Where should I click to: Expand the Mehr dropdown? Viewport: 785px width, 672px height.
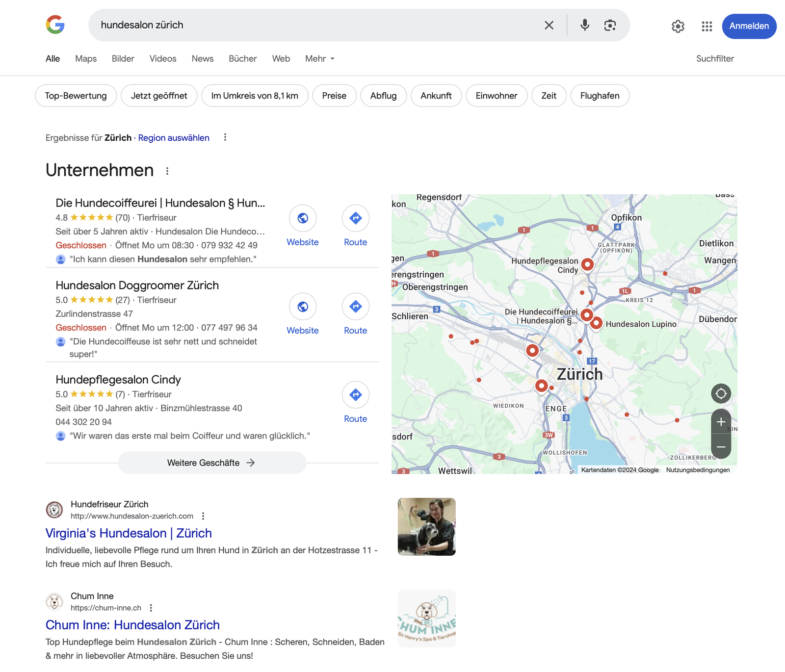[x=320, y=59]
